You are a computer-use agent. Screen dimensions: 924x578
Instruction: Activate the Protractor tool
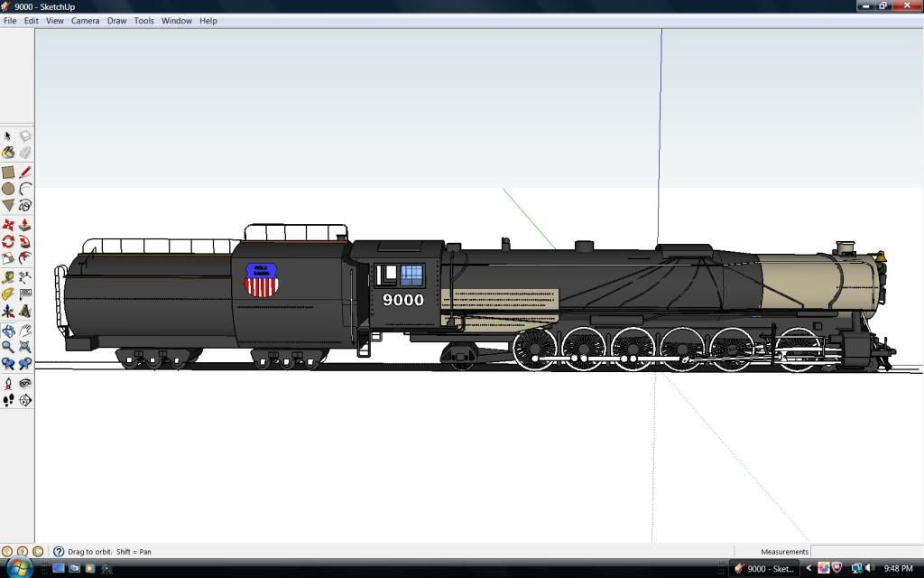[7, 294]
